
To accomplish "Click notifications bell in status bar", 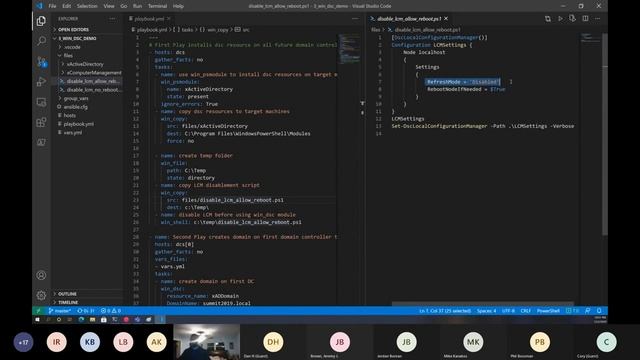I will click(599, 311).
